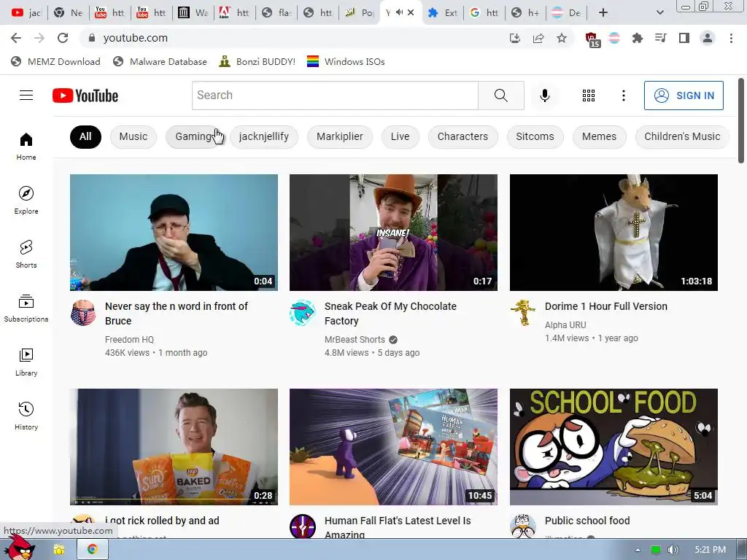Open Dorime 1 Hour Full Version title
Screen dimensions: 747x560
(606, 306)
